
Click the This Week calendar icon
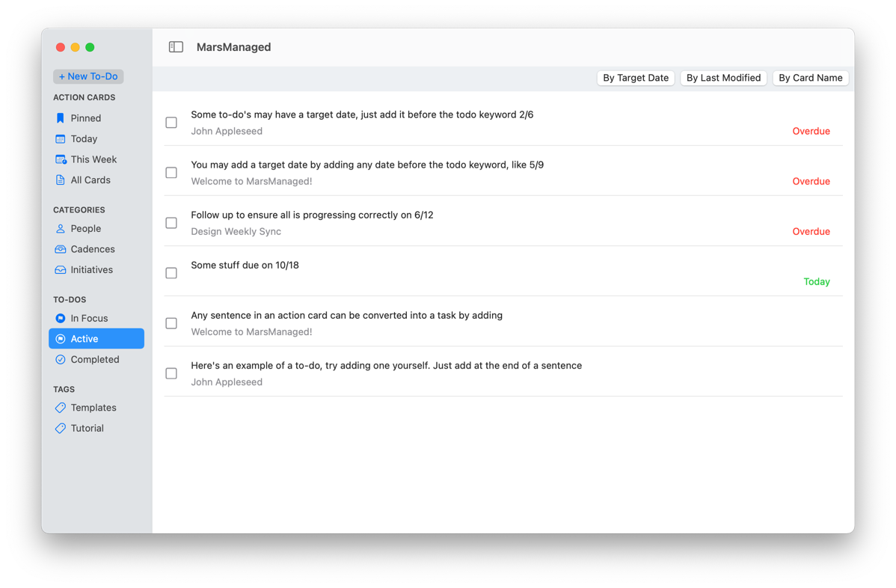coord(61,159)
